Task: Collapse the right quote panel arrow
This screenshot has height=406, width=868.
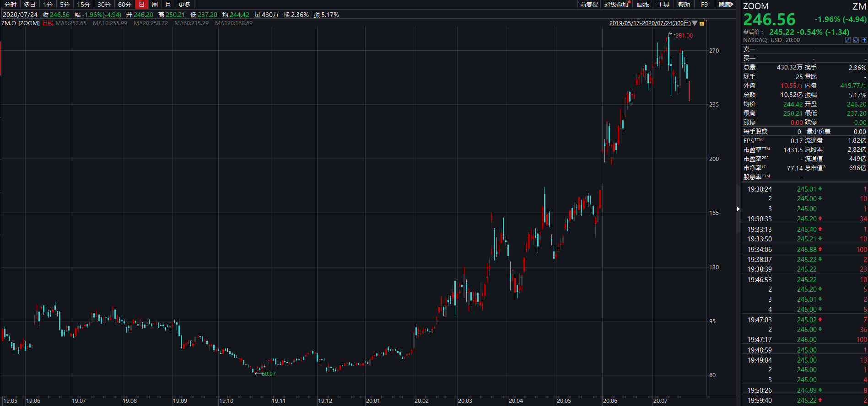Action: 738,209
